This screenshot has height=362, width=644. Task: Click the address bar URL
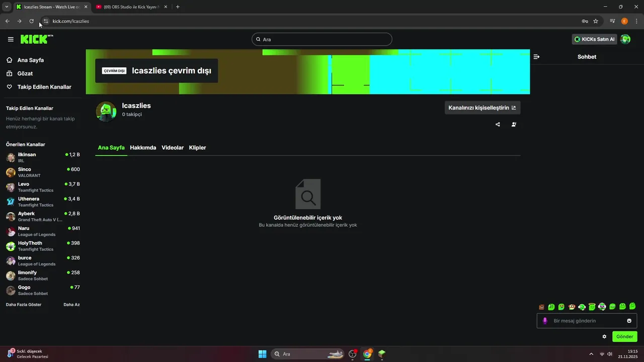(x=71, y=21)
